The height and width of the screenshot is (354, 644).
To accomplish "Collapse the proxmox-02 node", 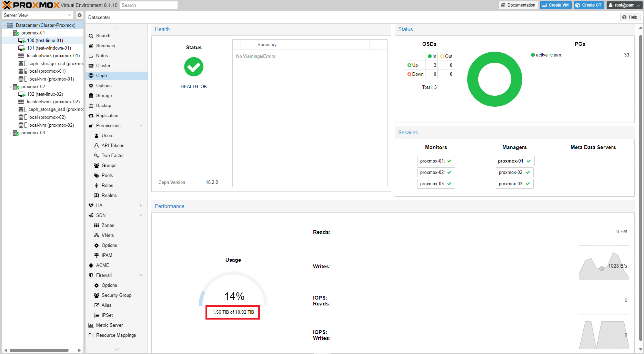I will [x=10, y=87].
